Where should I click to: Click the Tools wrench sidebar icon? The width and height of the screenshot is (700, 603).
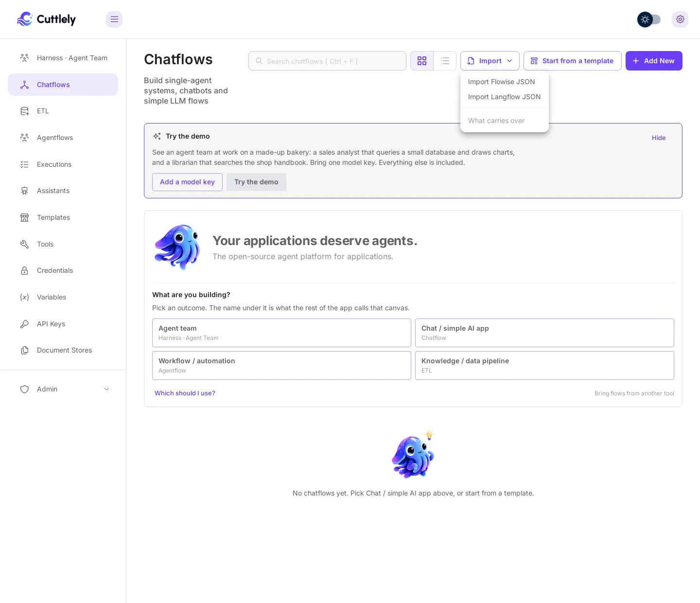tap(24, 244)
